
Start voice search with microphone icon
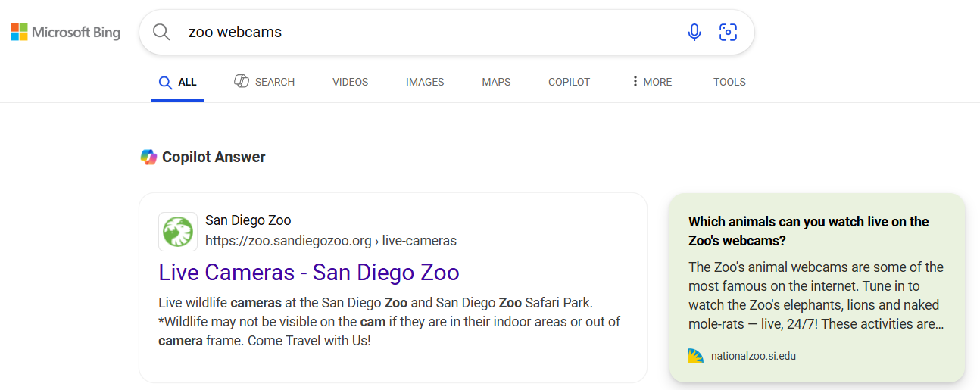[x=694, y=32]
